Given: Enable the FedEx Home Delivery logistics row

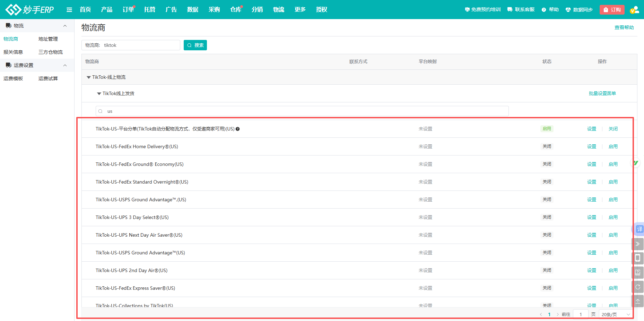Looking at the screenshot, I should click(613, 146).
